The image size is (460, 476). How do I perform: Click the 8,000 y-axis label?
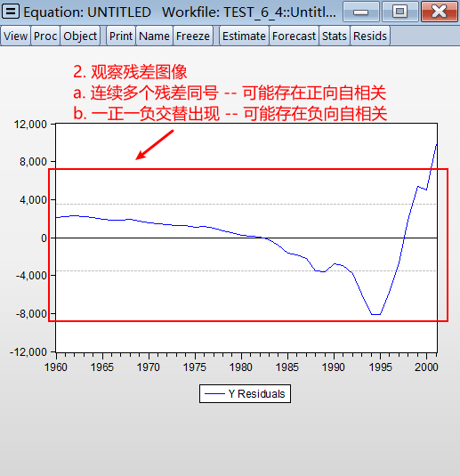tap(33, 162)
